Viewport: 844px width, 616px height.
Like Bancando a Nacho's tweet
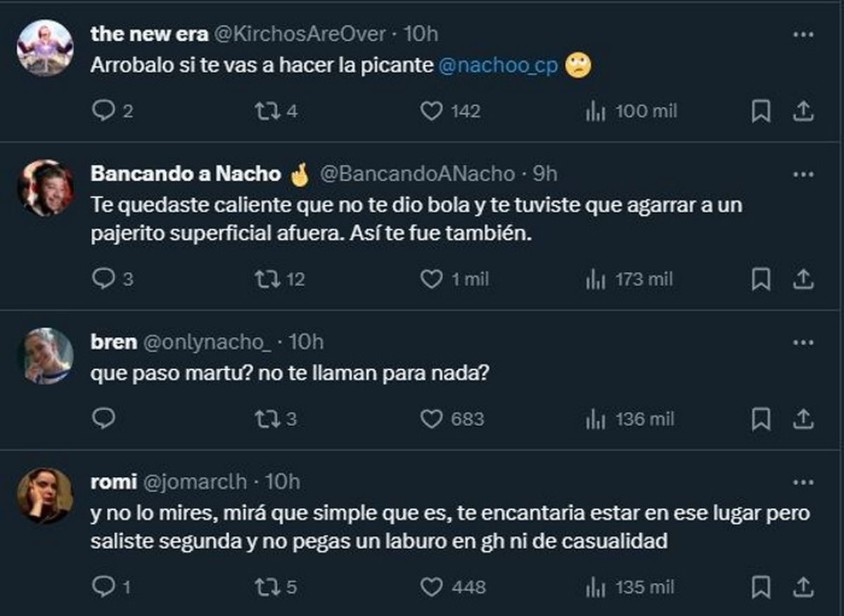tap(430, 279)
